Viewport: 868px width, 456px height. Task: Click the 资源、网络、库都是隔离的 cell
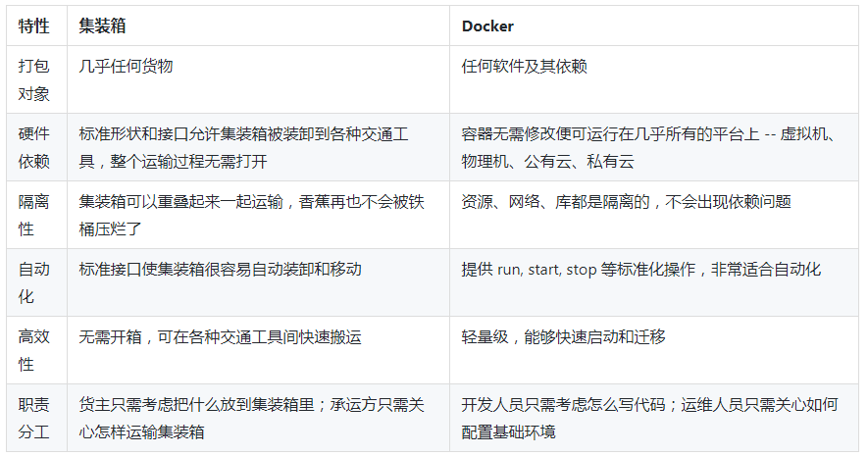pyautogui.click(x=626, y=202)
